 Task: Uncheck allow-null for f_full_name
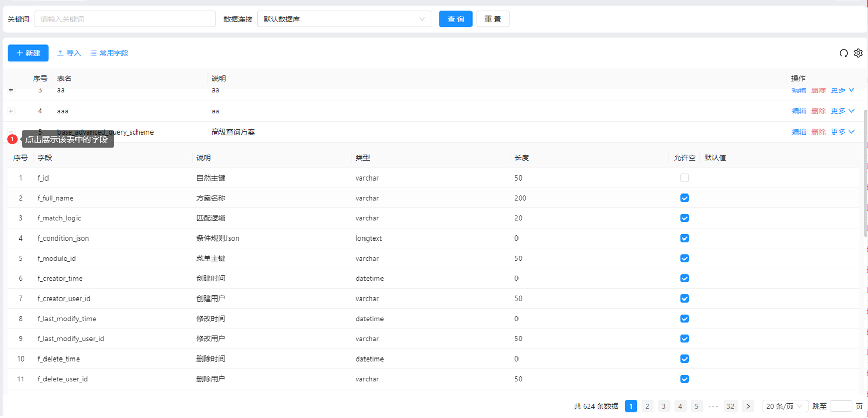(x=684, y=198)
